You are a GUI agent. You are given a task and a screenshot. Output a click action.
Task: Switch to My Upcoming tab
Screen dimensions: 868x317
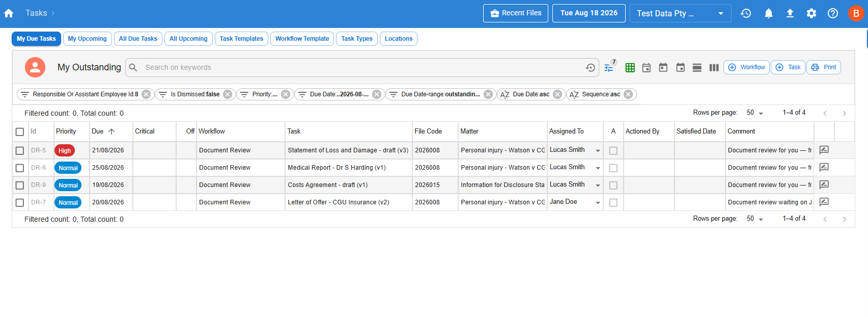tap(87, 39)
